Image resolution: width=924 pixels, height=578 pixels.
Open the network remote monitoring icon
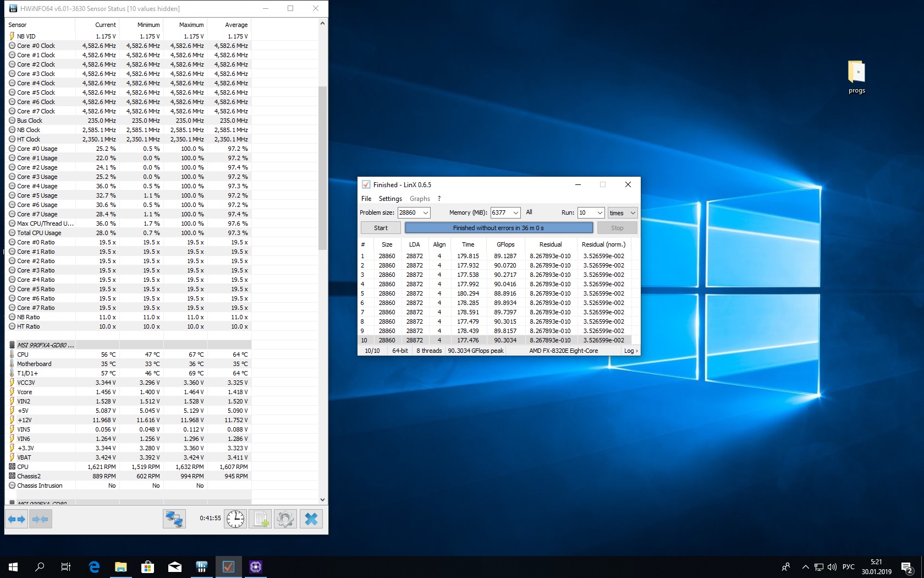pyautogui.click(x=174, y=519)
